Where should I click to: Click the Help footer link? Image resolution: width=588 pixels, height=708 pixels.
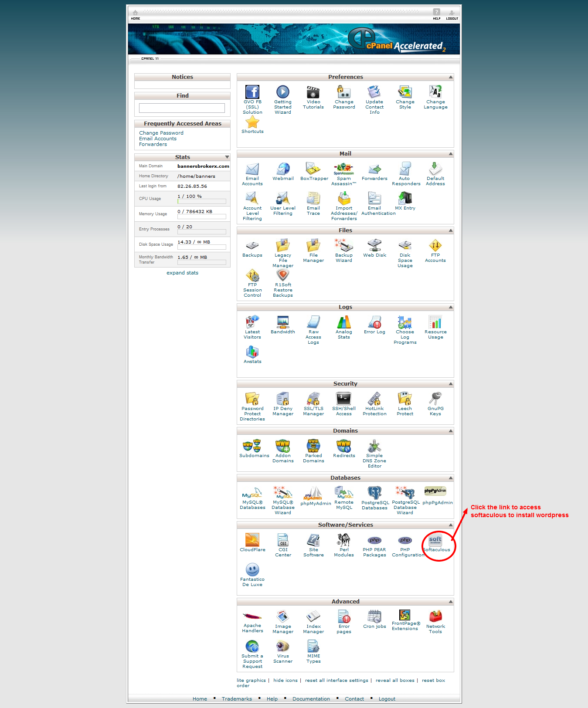click(x=272, y=699)
